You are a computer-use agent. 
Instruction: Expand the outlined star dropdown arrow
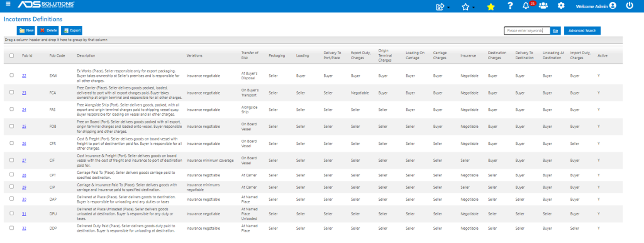(473, 7)
